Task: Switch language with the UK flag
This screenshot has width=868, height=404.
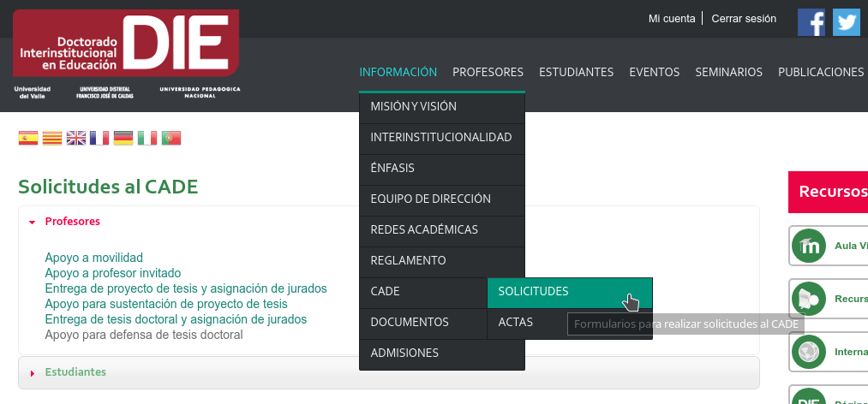Action: [76, 138]
